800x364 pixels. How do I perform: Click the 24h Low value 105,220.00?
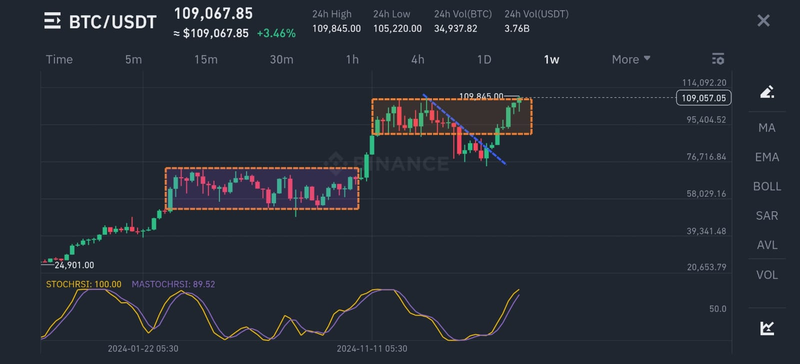[397, 29]
